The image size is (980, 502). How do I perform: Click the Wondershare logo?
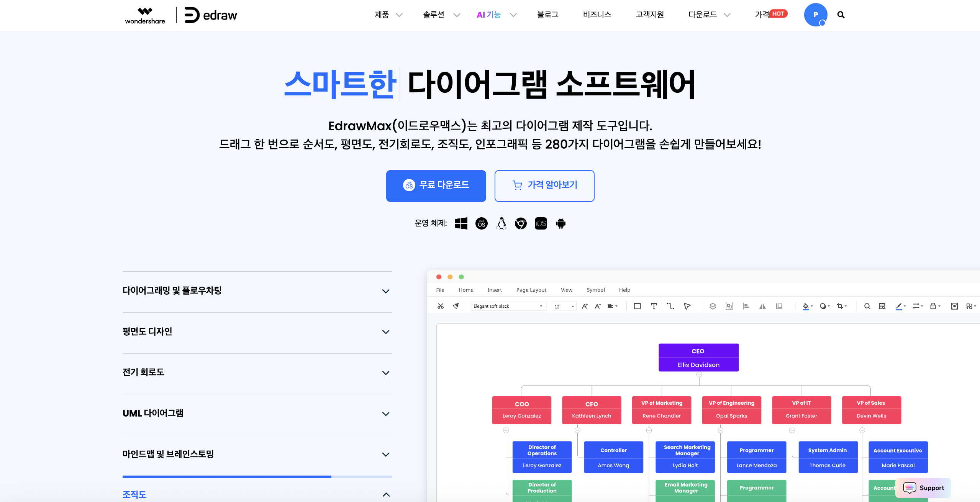click(145, 15)
